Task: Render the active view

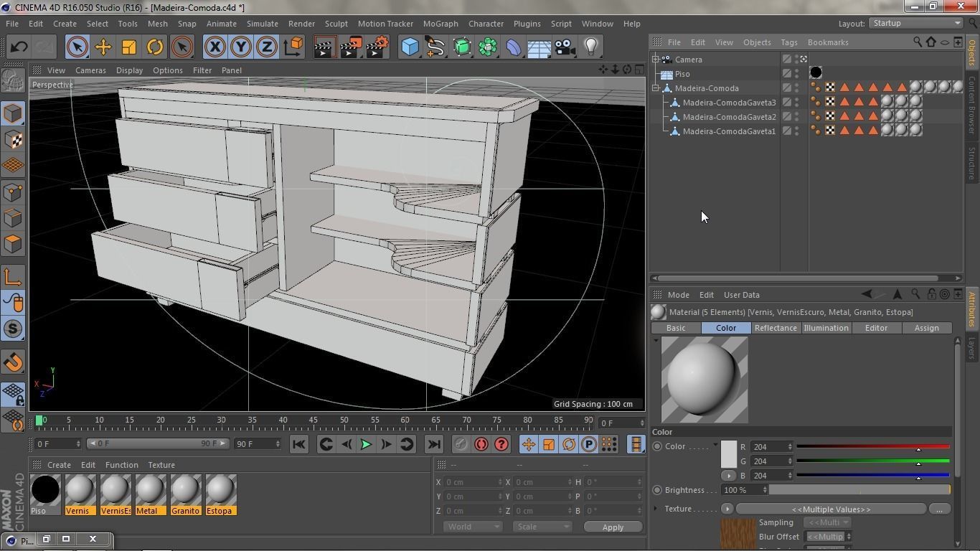Action: coord(324,47)
